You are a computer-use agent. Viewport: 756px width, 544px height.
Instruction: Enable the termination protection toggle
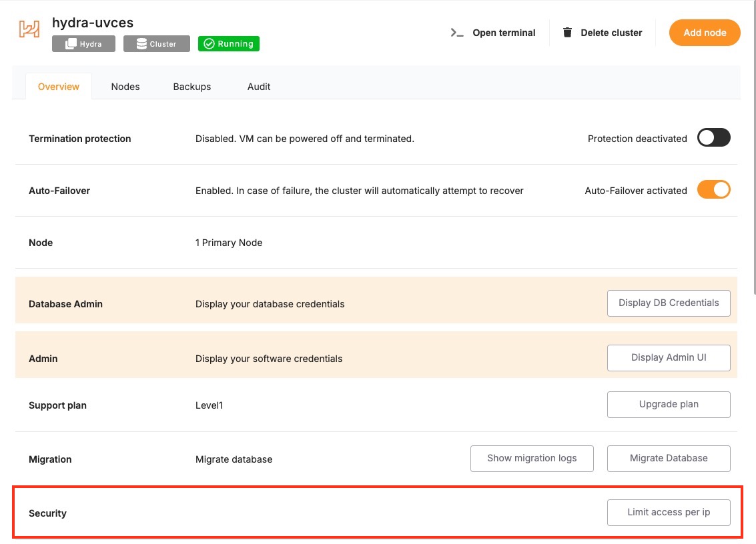713,138
